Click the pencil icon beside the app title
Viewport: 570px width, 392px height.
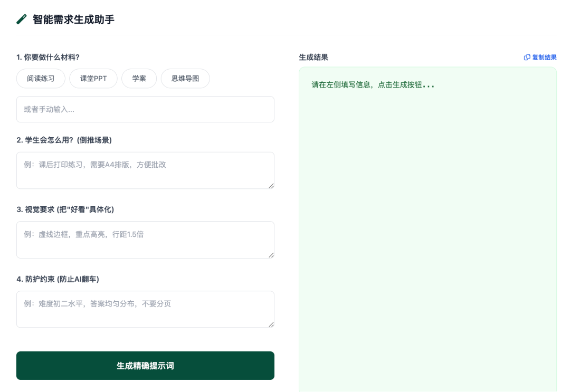pos(21,19)
